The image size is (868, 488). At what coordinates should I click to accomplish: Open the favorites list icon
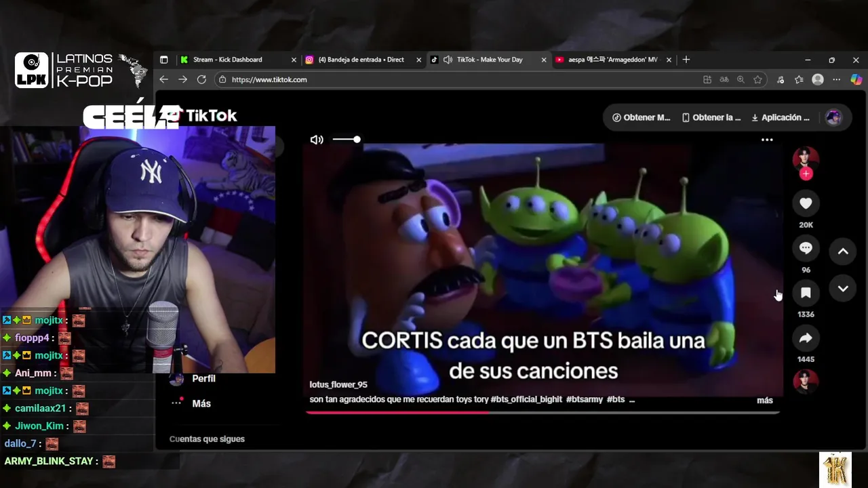(799, 79)
